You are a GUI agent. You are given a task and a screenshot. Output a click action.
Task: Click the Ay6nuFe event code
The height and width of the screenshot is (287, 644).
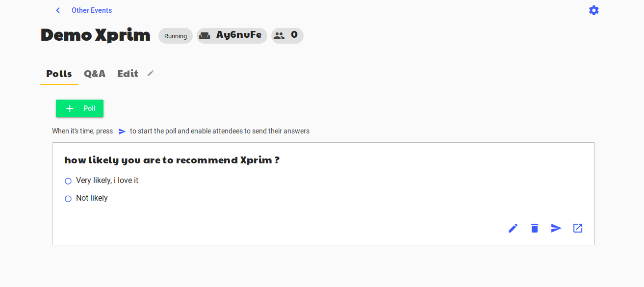click(x=239, y=35)
